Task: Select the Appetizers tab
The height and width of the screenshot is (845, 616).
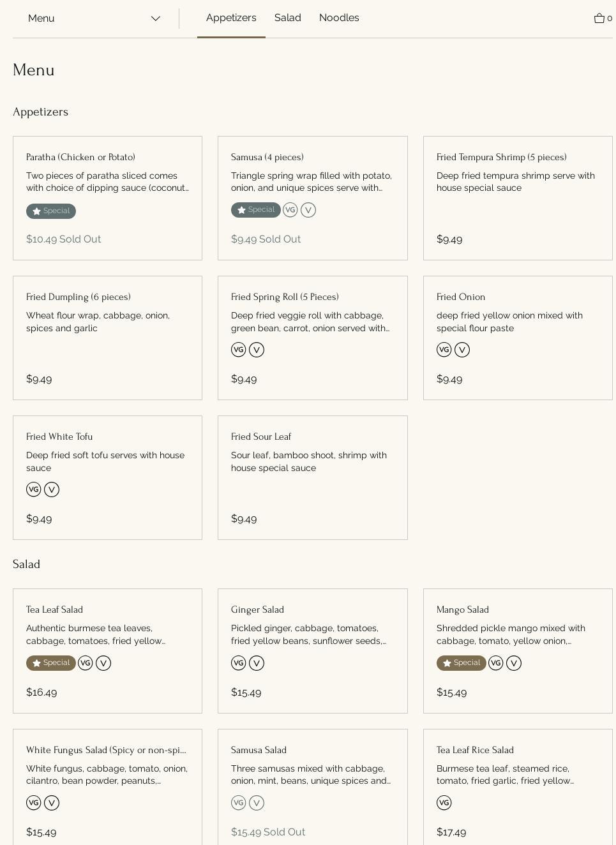Action: (x=231, y=18)
